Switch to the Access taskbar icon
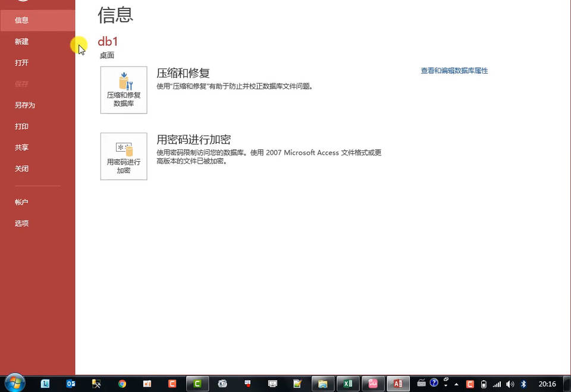 click(x=398, y=384)
